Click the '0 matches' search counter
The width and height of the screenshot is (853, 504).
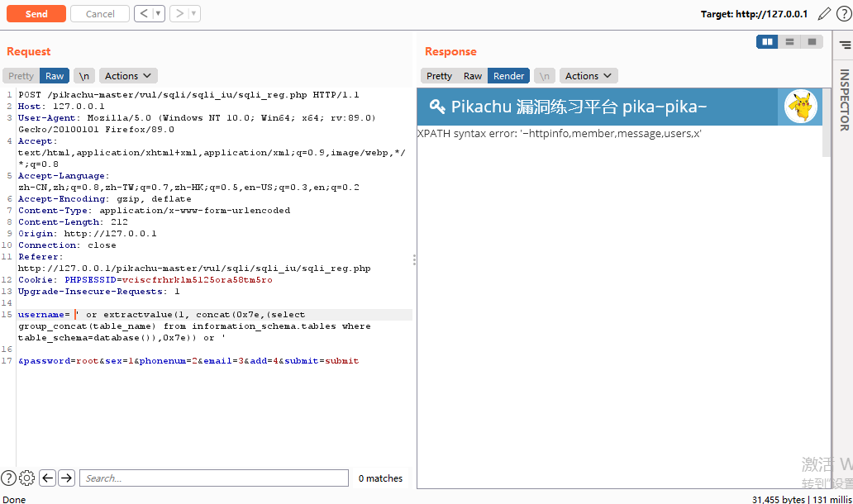click(x=380, y=478)
